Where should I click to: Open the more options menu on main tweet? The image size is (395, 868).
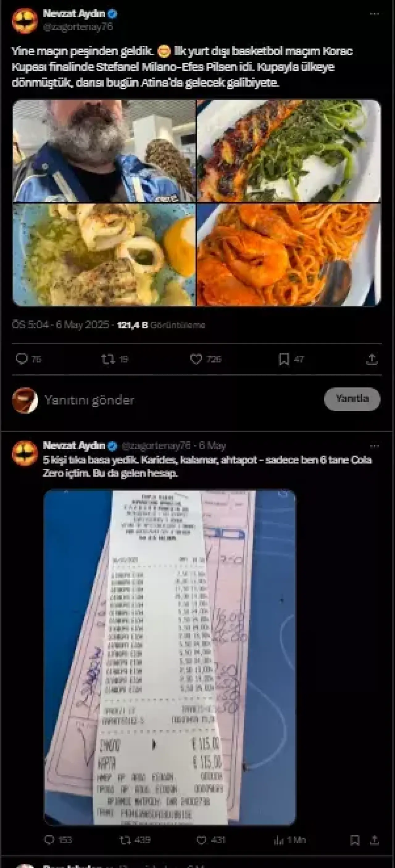coord(374,14)
